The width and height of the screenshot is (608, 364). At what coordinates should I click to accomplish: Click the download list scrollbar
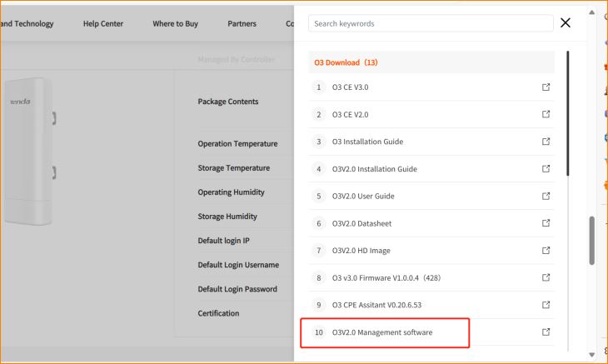pos(568,112)
